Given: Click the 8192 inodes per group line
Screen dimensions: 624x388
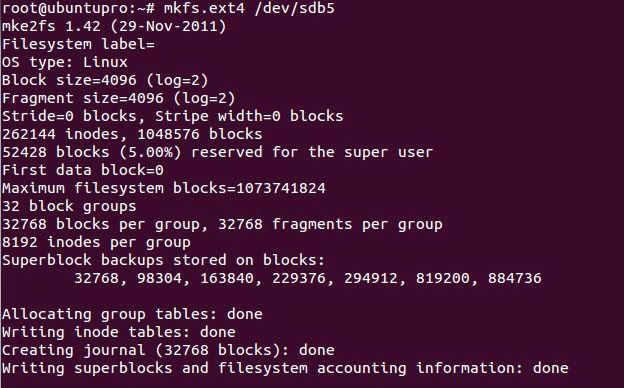Looking at the screenshot, I should 96,242.
